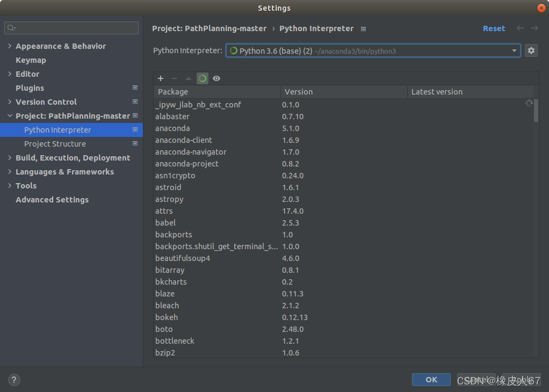
Task: Select the alabaster package row
Action: pos(343,117)
